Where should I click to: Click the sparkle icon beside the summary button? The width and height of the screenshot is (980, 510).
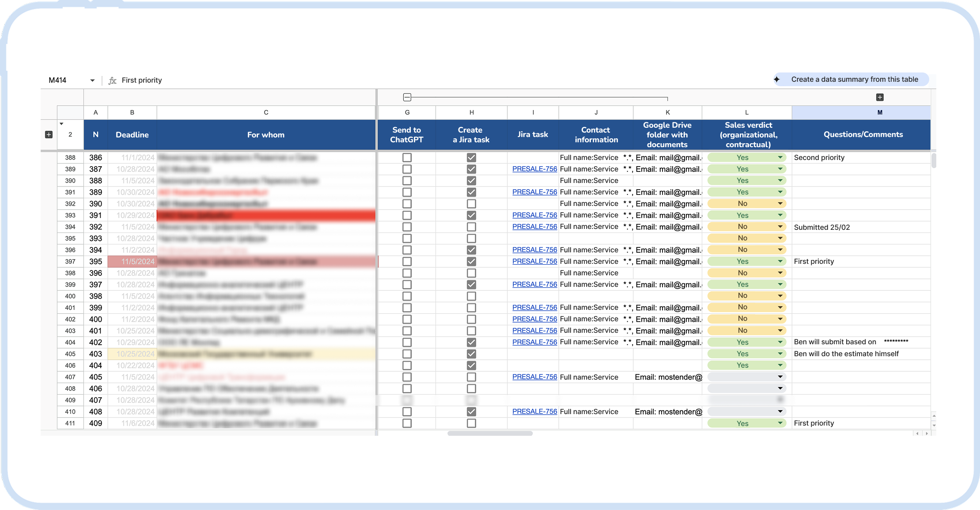tap(777, 79)
